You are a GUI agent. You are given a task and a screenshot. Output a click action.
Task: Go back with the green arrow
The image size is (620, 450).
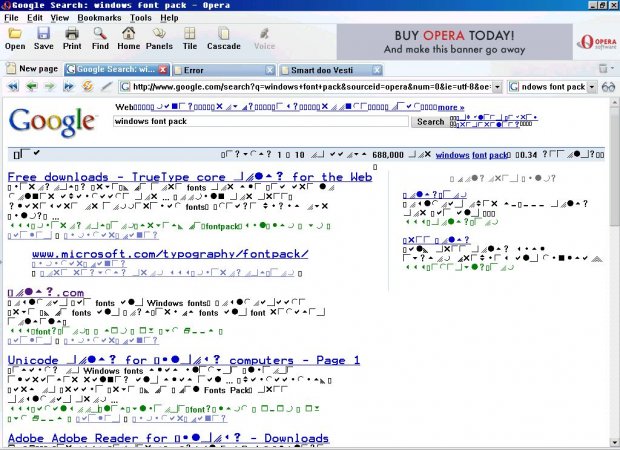(32, 86)
